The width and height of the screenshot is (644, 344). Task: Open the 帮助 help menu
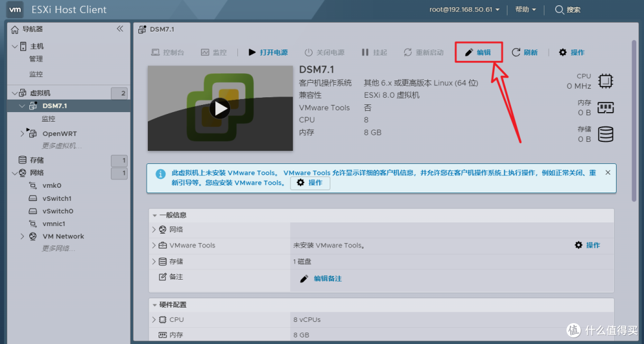[x=522, y=9]
